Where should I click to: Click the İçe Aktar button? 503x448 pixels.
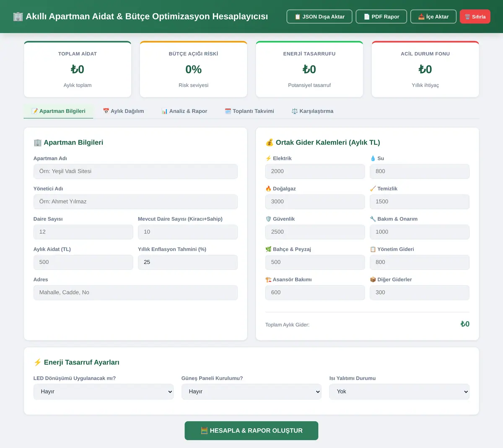point(433,17)
